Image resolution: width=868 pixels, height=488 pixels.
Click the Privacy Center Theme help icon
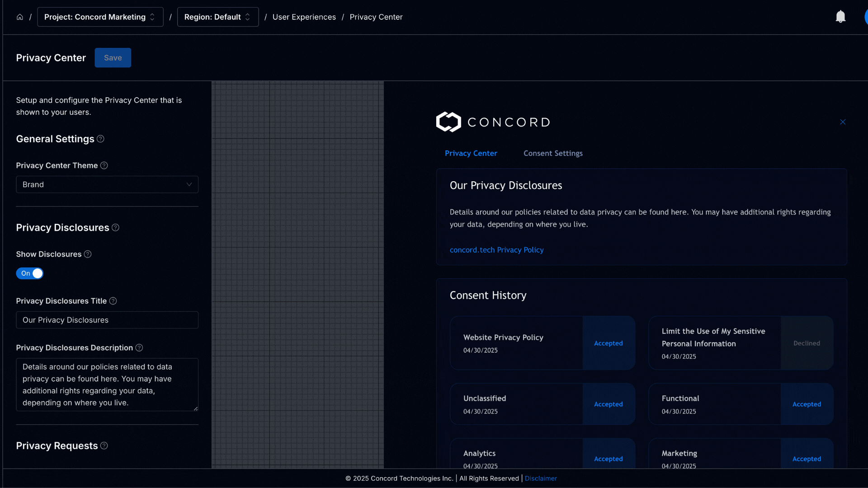[104, 165]
